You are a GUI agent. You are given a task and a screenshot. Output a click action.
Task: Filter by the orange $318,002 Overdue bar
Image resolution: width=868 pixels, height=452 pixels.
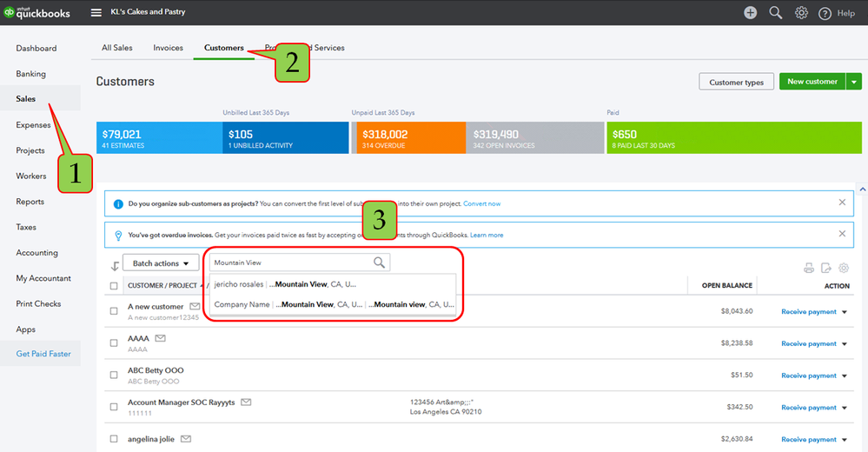point(410,138)
